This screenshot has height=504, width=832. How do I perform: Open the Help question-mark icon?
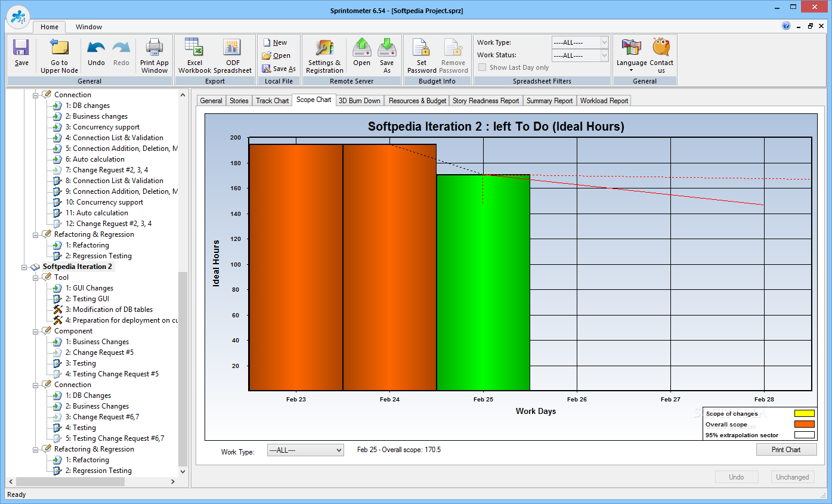pos(786,26)
